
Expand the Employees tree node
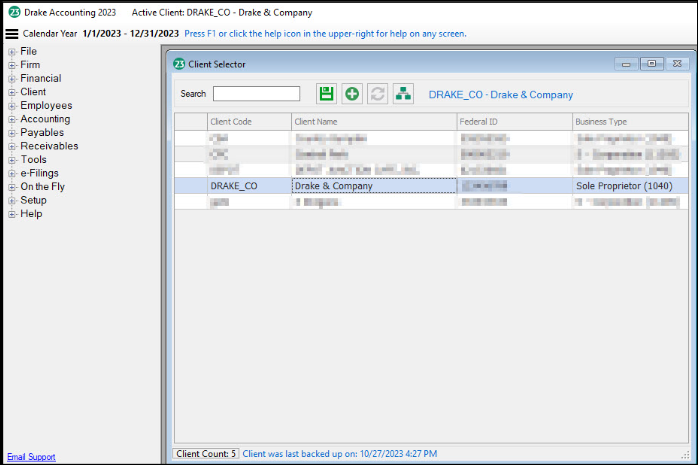12,106
